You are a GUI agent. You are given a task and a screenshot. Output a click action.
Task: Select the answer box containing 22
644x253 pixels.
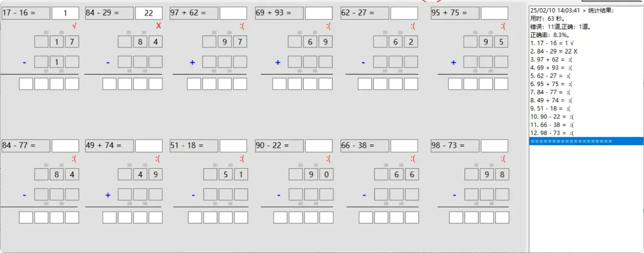148,13
